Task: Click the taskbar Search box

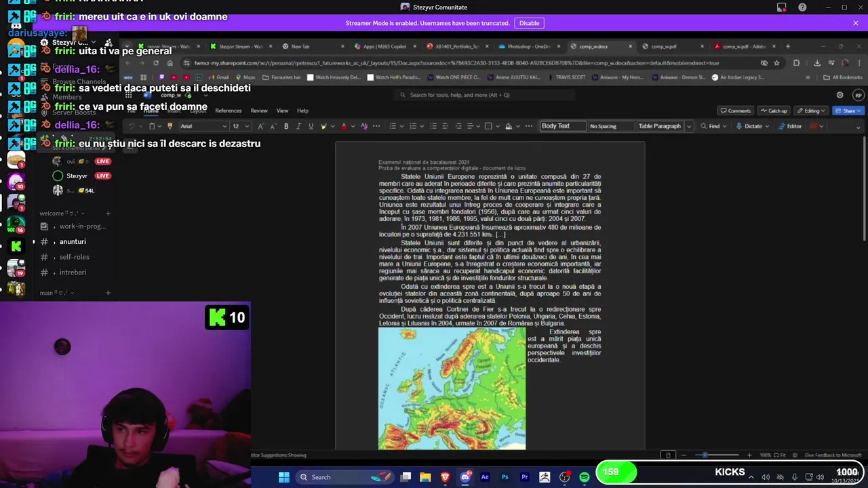Action: [x=346, y=477]
